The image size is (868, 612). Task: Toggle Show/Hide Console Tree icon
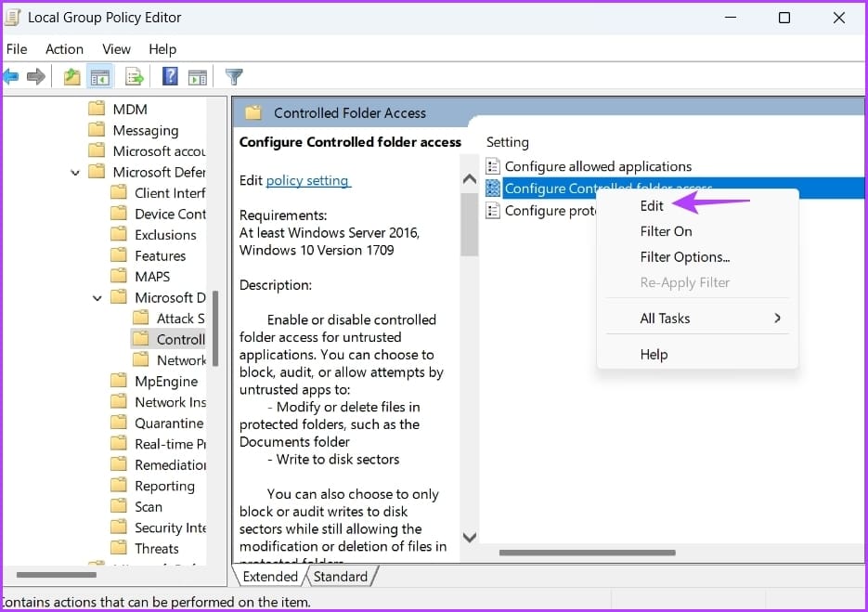click(100, 77)
